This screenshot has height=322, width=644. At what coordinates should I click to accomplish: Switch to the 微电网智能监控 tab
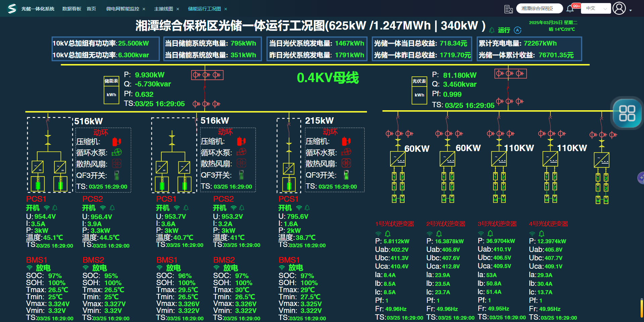123,9
